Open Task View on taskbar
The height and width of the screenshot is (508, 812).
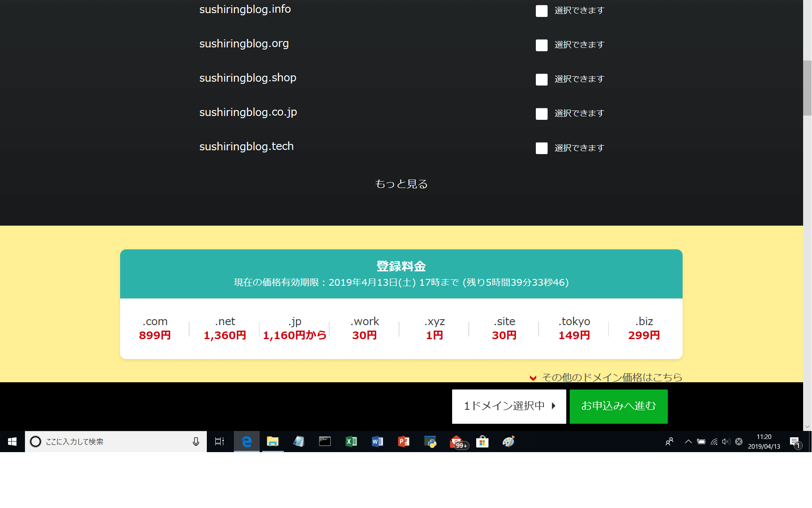[x=219, y=442]
